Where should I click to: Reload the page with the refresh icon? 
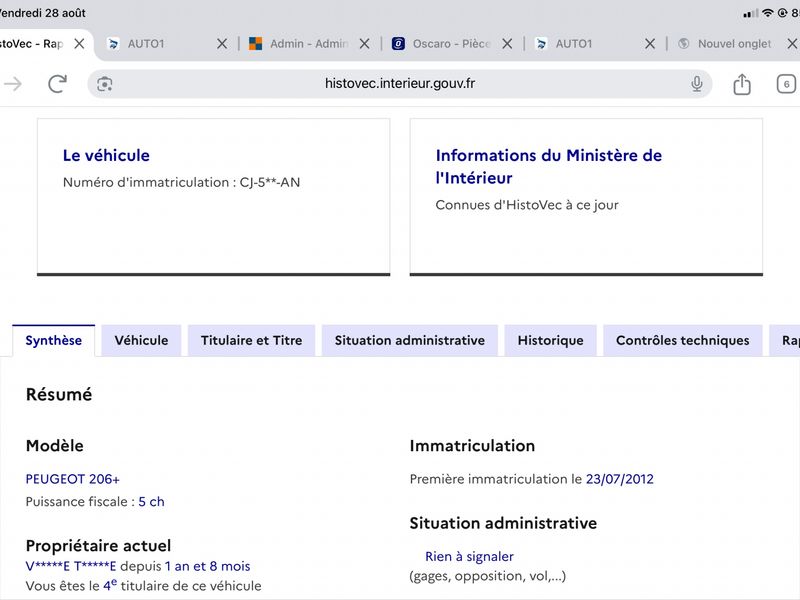tap(58, 84)
